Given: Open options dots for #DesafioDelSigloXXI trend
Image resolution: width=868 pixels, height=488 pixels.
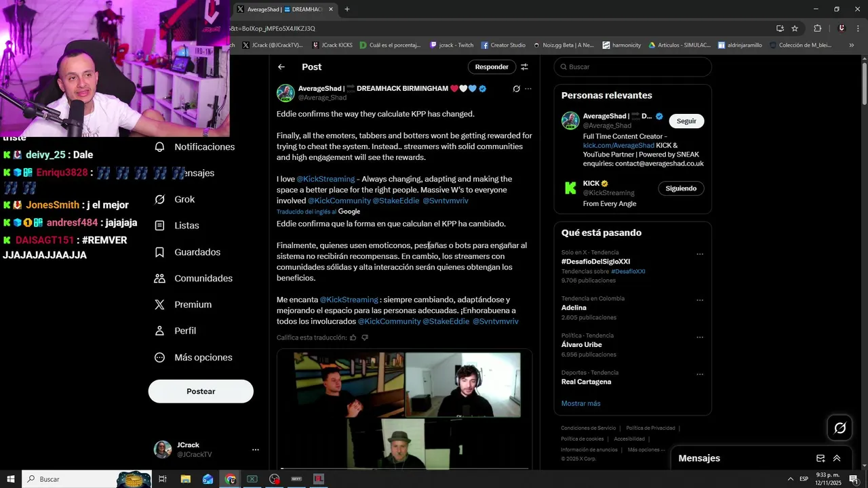Looking at the screenshot, I should point(700,255).
